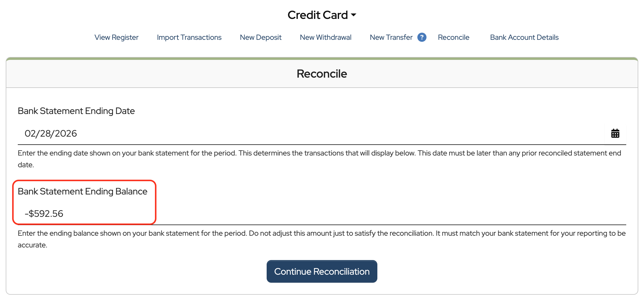Open the Reconcile navigation link
This screenshot has width=644, height=299.
[x=453, y=37]
